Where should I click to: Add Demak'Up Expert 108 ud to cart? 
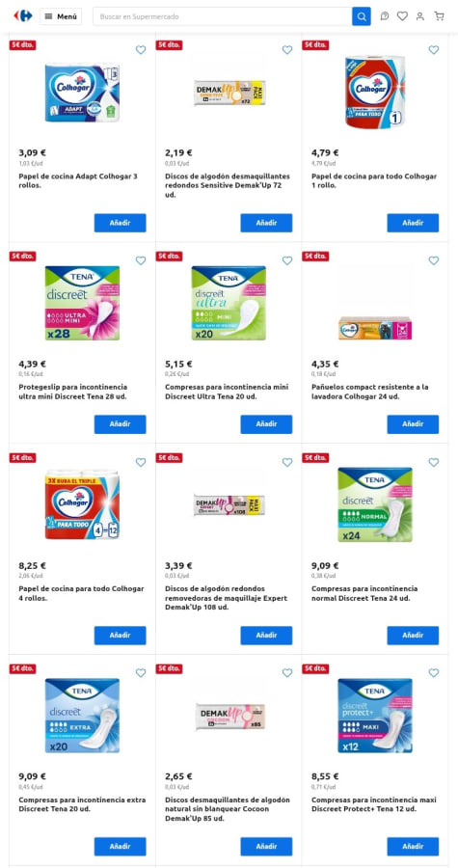[266, 636]
